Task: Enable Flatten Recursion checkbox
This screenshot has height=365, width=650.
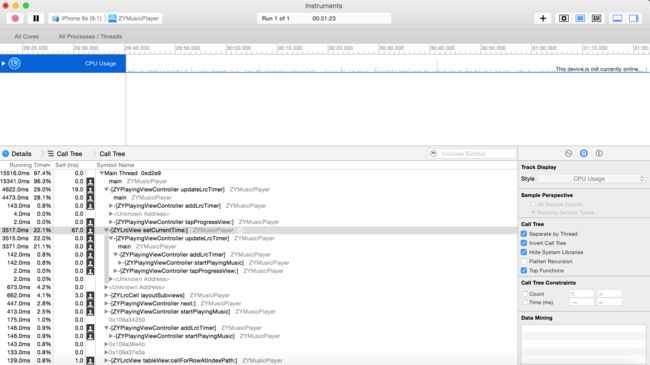Action: (524, 261)
